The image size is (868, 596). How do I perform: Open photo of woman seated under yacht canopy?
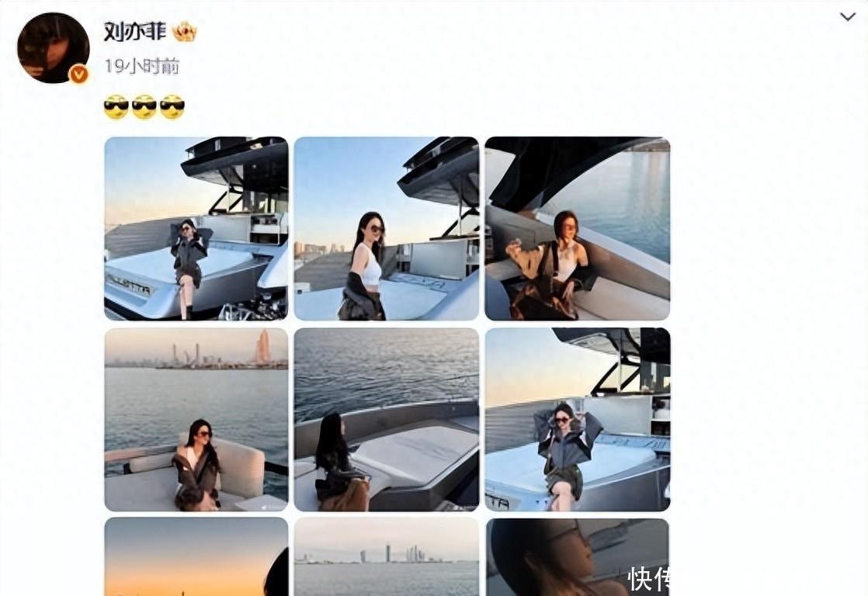(x=578, y=229)
